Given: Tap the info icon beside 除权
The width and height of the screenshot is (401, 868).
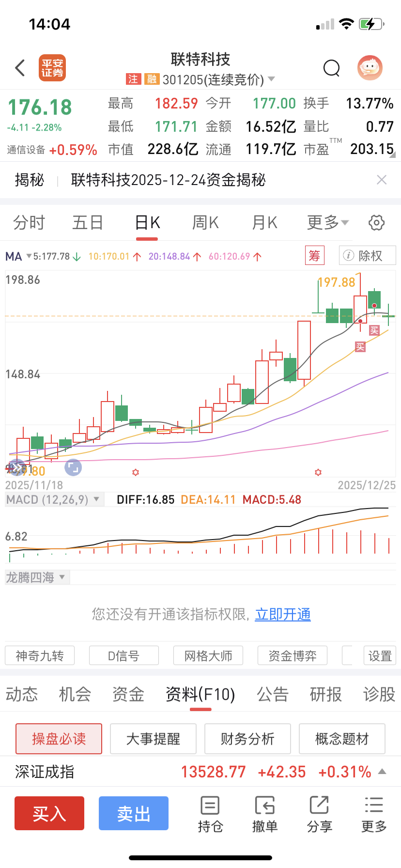Looking at the screenshot, I should coord(348,255).
